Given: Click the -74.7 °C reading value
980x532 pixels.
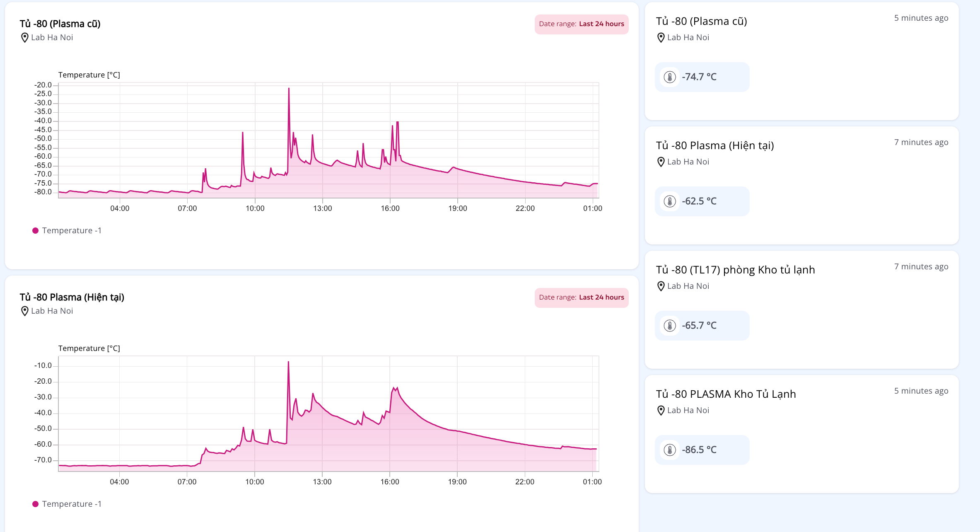Looking at the screenshot, I should click(699, 77).
